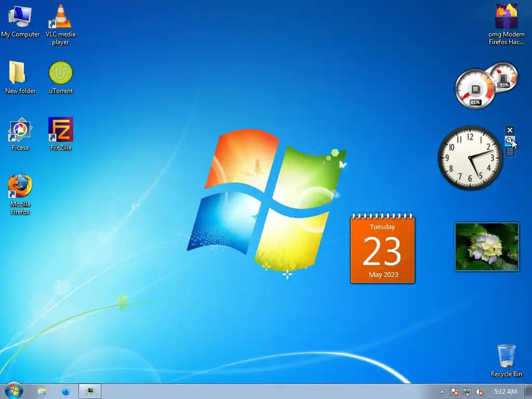Open the My Computer desktop icon
The image size is (532, 399).
click(20, 21)
